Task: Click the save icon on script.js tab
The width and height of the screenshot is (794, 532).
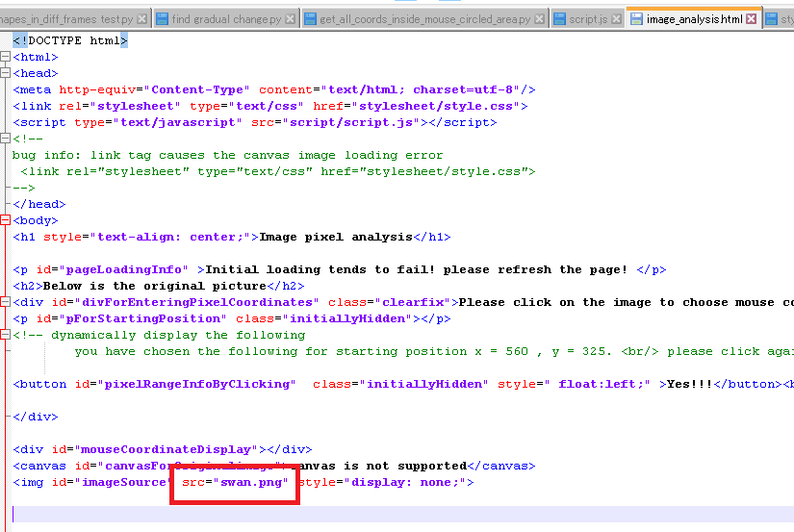Action: click(559, 19)
